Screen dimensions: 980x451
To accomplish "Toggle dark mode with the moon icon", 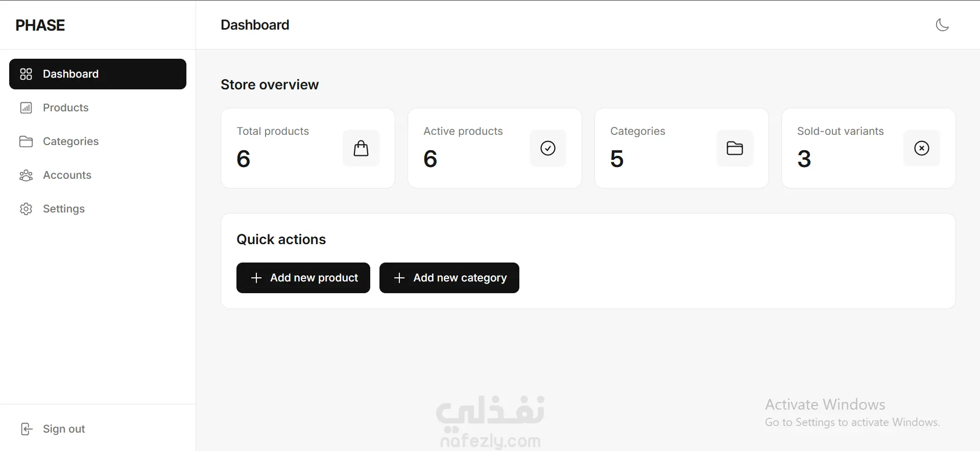I will tap(942, 25).
